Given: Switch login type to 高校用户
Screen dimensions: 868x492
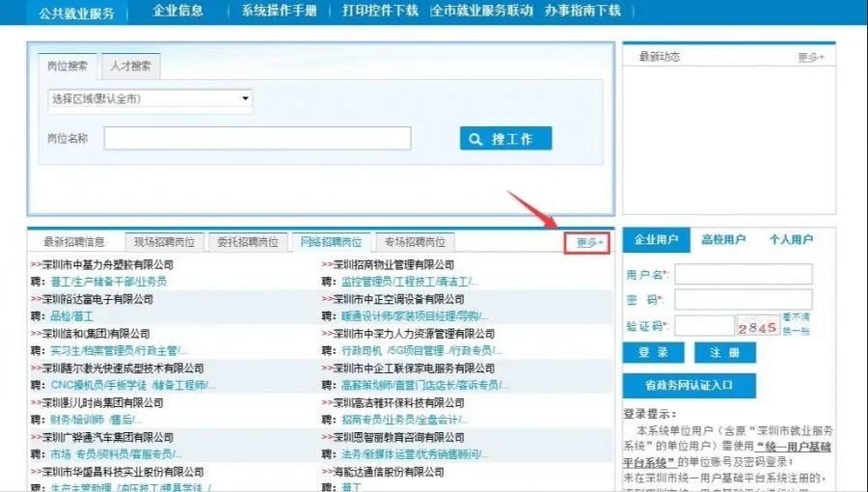Looking at the screenshot, I should (723, 240).
